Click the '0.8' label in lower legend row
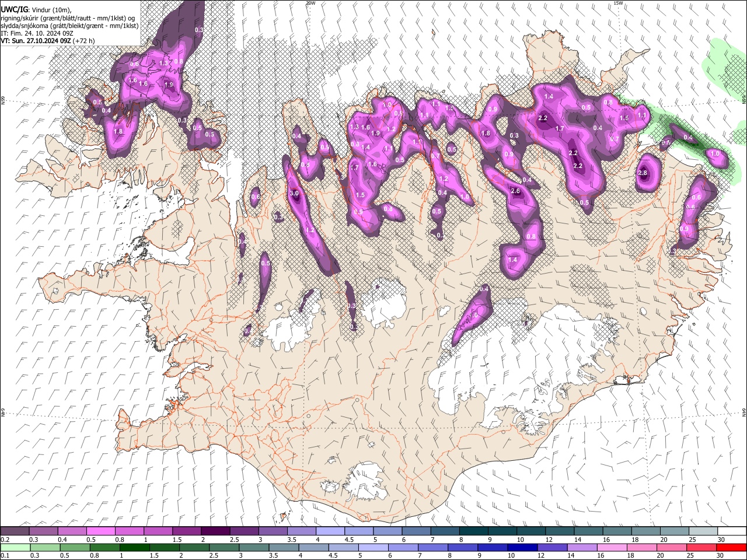Viewport: 747px width, 560px height. pos(95,555)
